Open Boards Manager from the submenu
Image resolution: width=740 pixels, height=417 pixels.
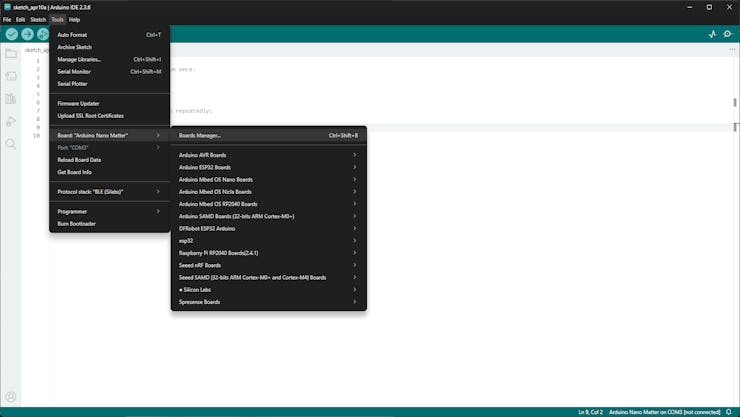pyautogui.click(x=269, y=135)
